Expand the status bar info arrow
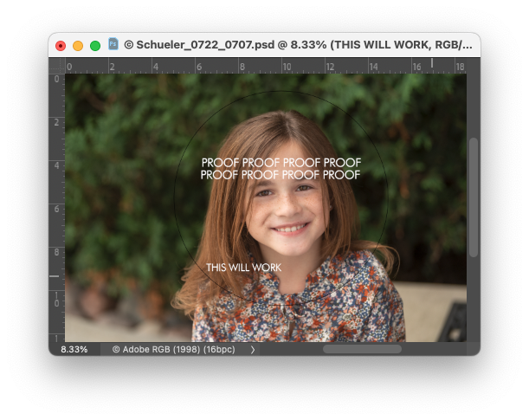 (253, 350)
